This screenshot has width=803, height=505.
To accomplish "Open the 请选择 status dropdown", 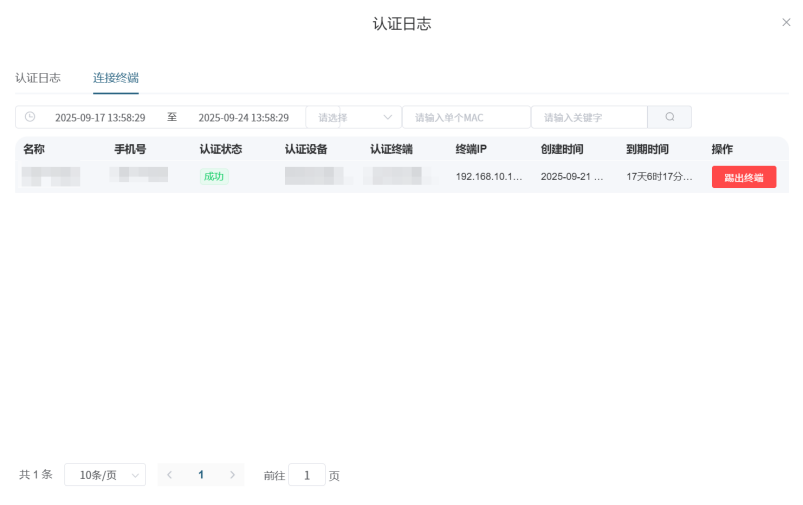I will (354, 117).
